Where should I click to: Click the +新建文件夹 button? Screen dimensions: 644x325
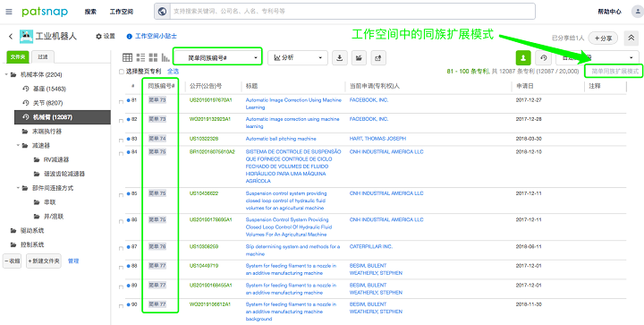(x=44, y=261)
